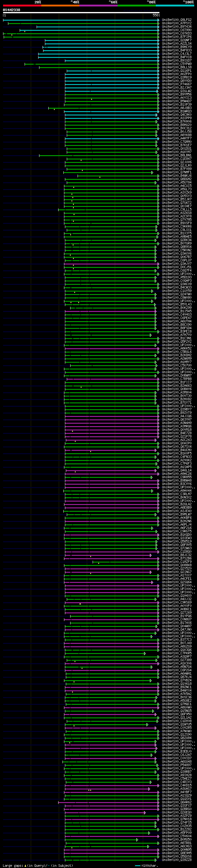The height and width of the screenshot is (868, 197).
Task: Select hit label UniRef100_A5GT84
Action: click(177, 182)
